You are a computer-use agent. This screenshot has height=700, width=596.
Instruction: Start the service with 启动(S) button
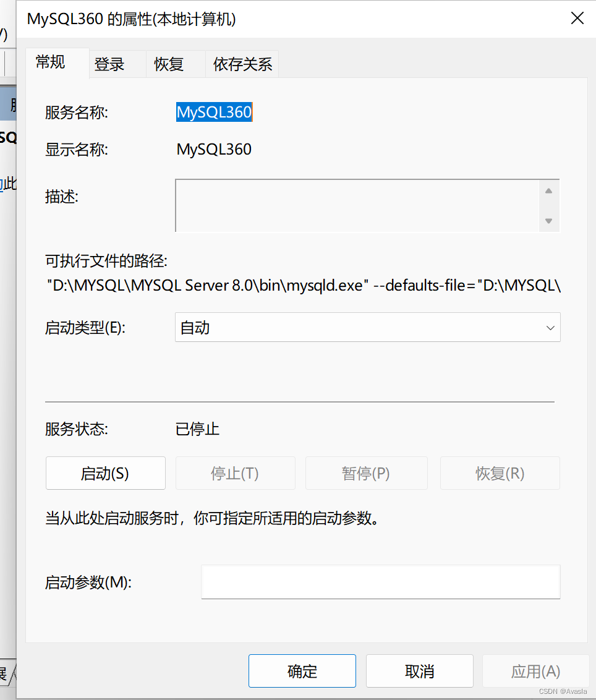pyautogui.click(x=105, y=473)
